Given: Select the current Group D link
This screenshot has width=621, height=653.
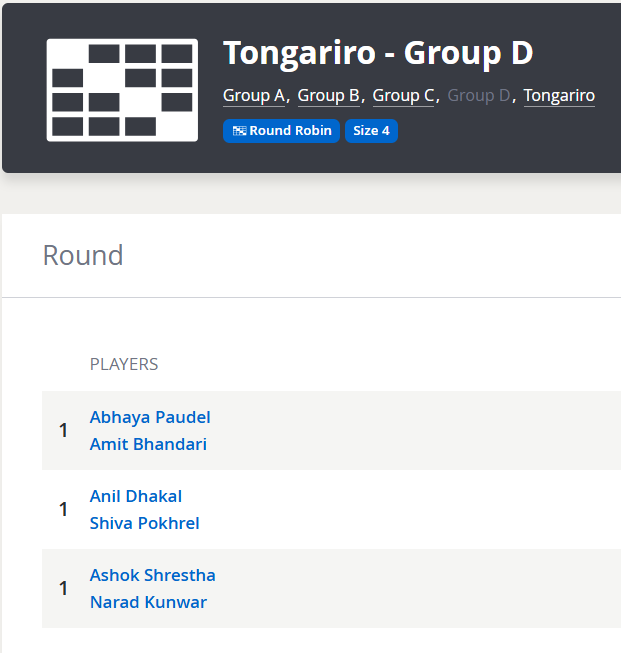Looking at the screenshot, I should [x=479, y=96].
